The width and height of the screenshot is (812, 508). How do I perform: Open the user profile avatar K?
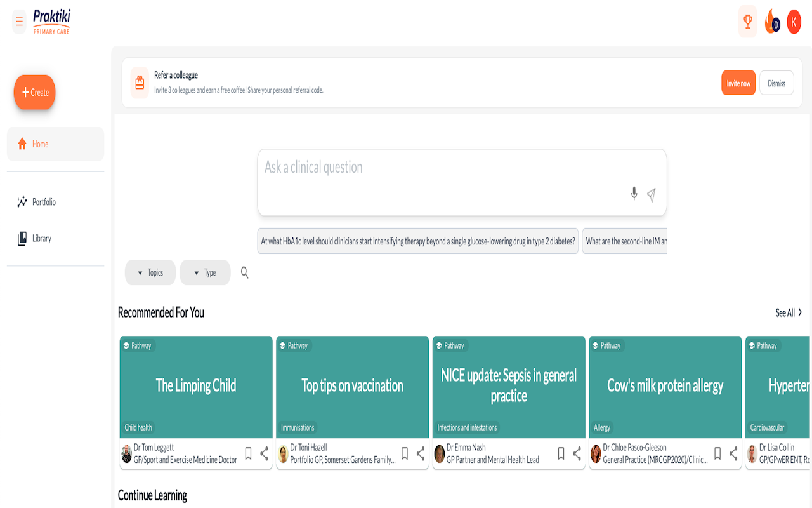(794, 22)
